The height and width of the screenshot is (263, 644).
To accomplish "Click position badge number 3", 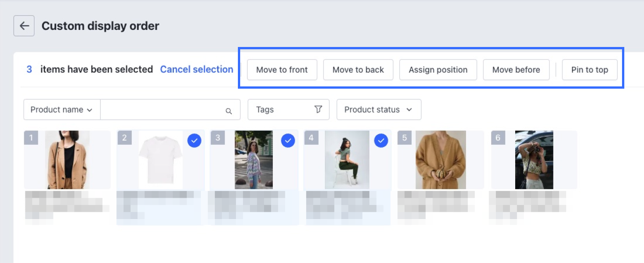I will click(x=217, y=138).
